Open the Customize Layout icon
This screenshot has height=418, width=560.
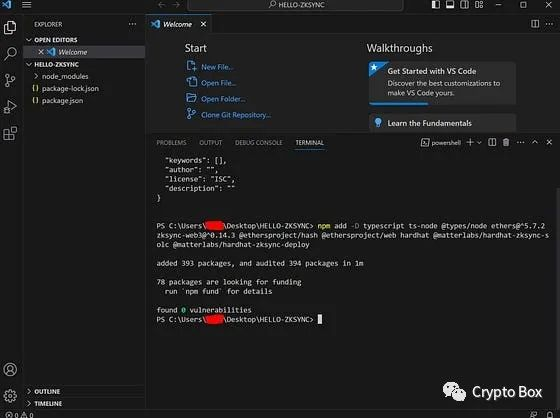pyautogui.click(x=479, y=5)
